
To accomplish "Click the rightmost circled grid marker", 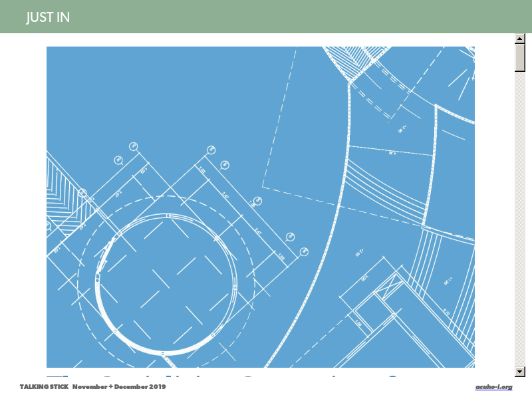I will click(x=304, y=251).
